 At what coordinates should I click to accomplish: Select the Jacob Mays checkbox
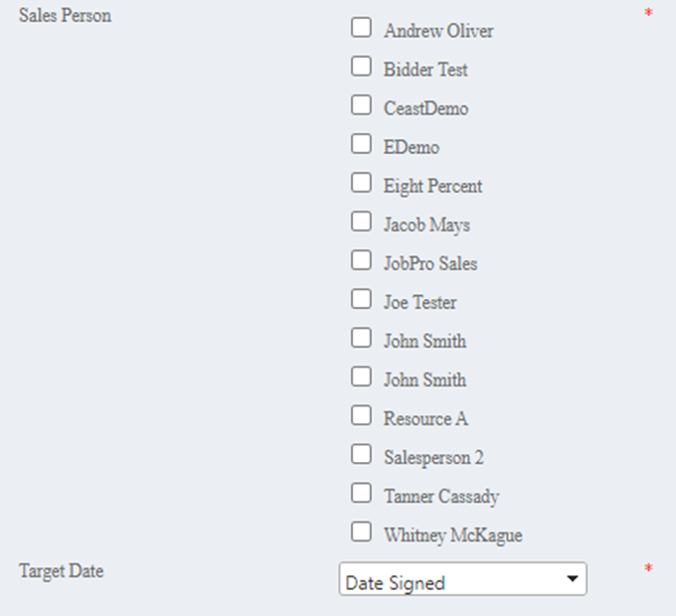[361, 222]
